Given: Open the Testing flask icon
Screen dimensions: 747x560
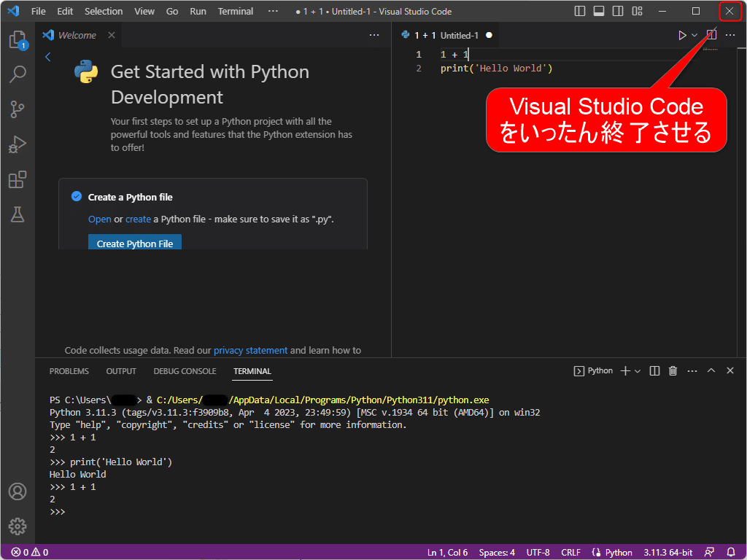Looking at the screenshot, I should [18, 214].
